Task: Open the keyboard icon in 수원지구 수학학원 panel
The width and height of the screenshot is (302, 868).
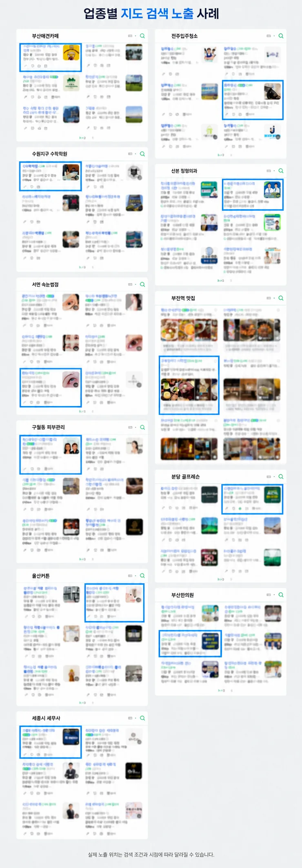Action: [x=130, y=154]
